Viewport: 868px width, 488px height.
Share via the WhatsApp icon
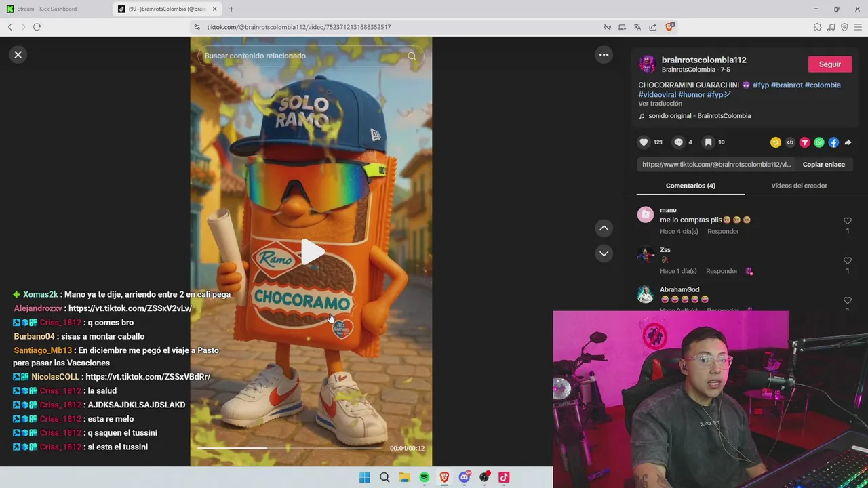click(x=819, y=142)
